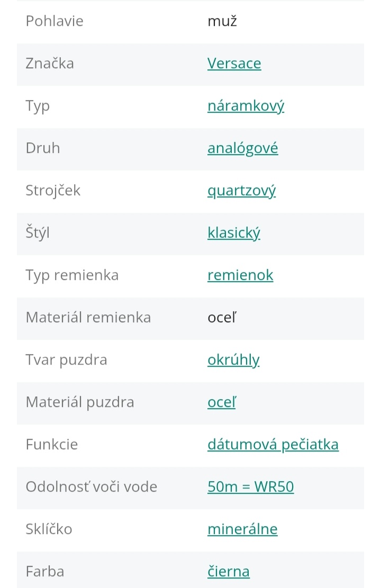Click the Tvar puzdra label
381x588 pixels.
pos(66,360)
